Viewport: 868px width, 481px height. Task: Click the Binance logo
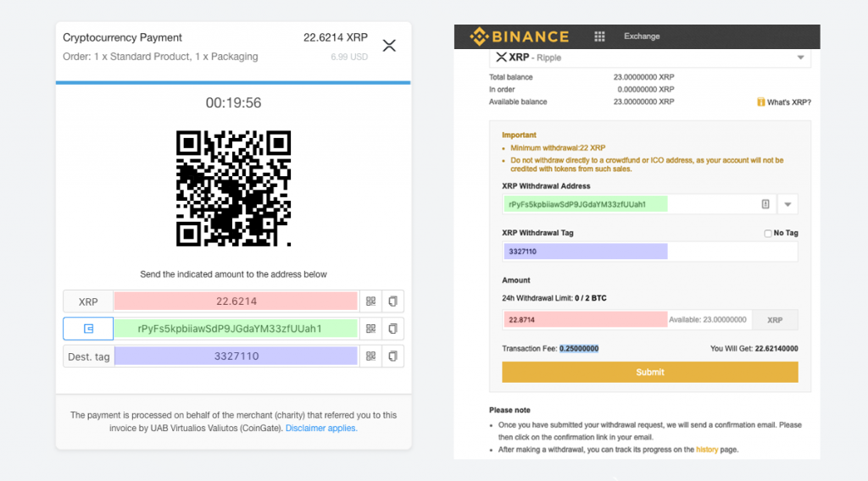coord(520,36)
